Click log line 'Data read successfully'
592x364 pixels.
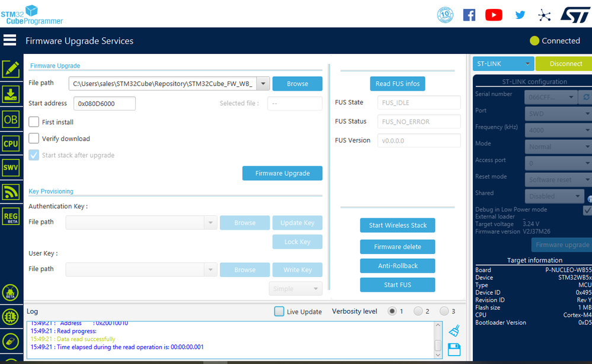(x=86, y=339)
